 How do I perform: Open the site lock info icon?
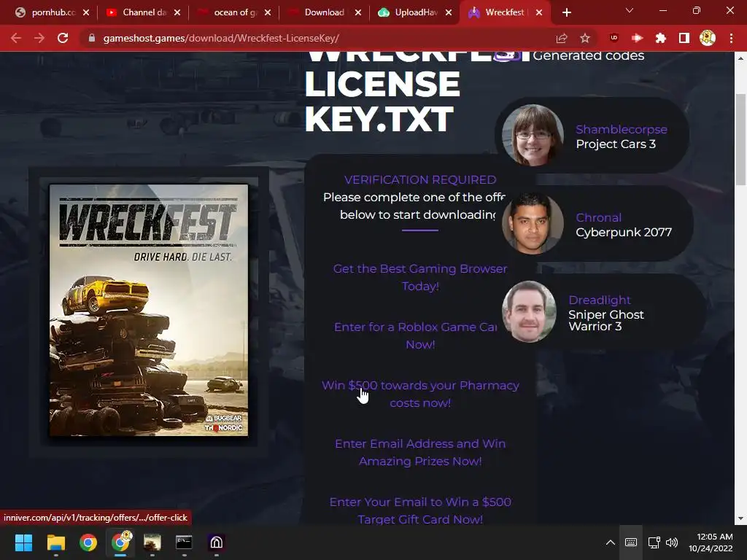point(92,38)
